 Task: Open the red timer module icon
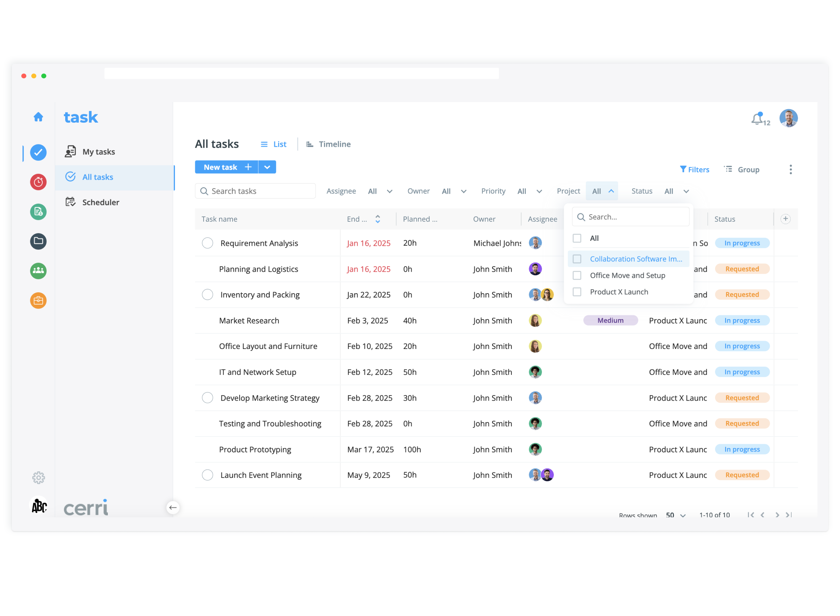pyautogui.click(x=38, y=182)
